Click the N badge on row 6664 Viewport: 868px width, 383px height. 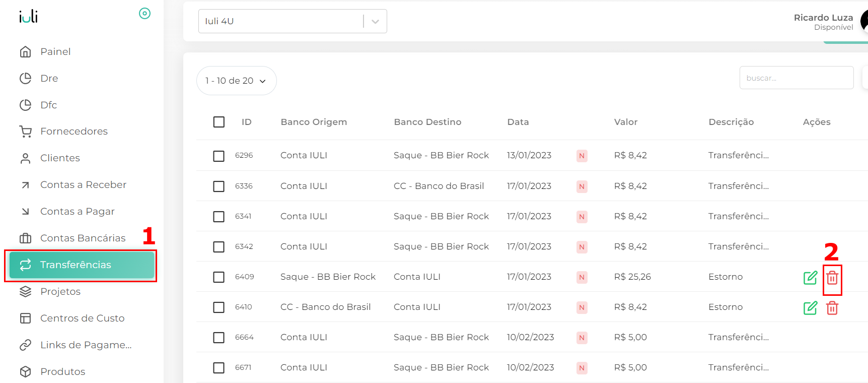(x=582, y=338)
